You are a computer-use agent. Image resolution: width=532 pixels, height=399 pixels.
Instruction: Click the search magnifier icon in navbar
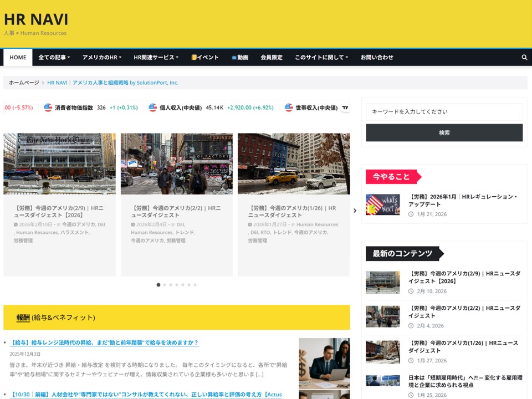[x=524, y=57]
